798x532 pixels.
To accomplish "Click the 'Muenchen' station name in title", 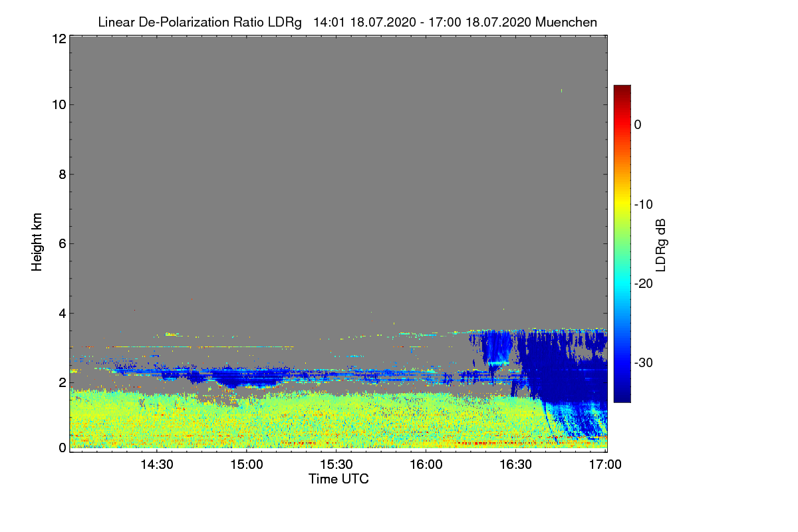I will (566, 22).
